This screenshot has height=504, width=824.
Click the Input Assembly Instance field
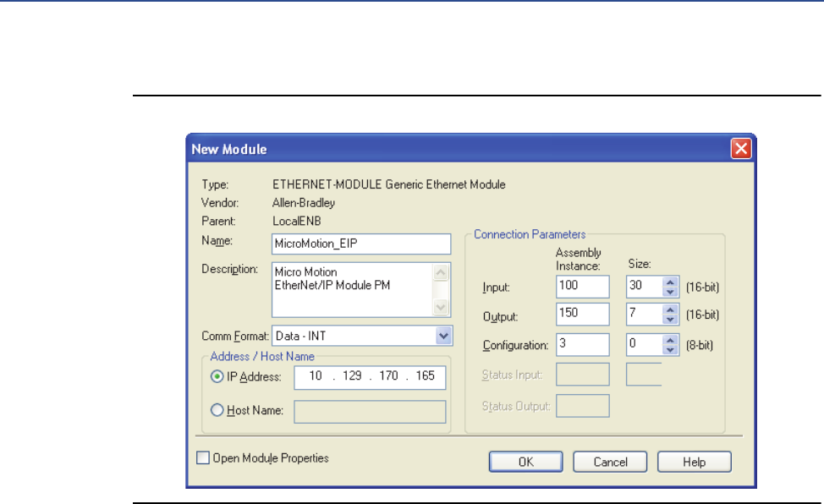click(583, 288)
